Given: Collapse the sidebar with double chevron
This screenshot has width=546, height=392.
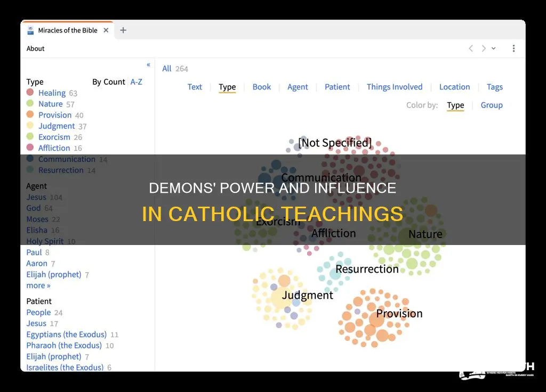Looking at the screenshot, I should click(x=148, y=64).
